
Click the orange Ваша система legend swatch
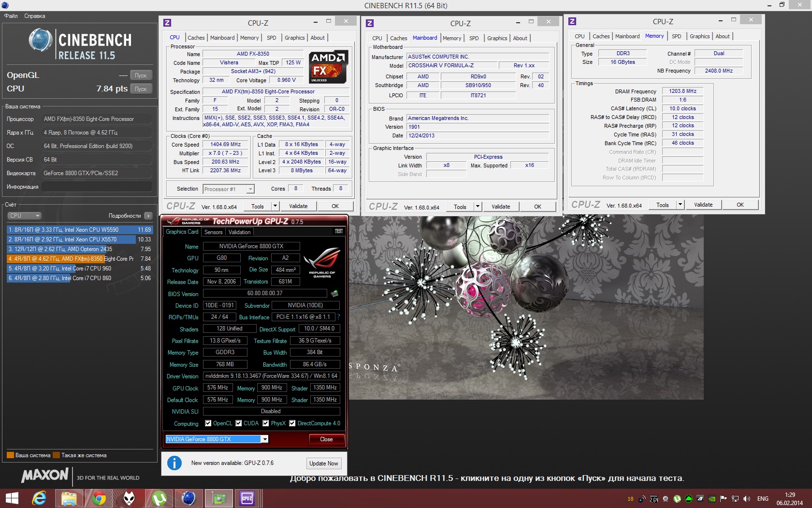pos(10,455)
